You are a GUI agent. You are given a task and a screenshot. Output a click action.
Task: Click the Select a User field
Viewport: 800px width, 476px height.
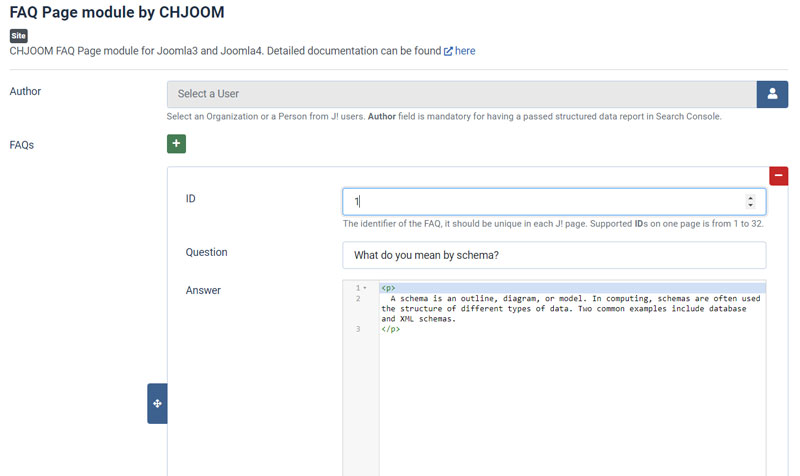pyautogui.click(x=462, y=94)
